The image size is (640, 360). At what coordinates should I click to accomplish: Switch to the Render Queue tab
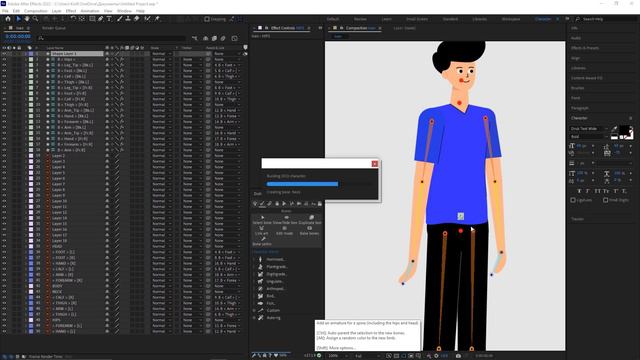pos(54,28)
